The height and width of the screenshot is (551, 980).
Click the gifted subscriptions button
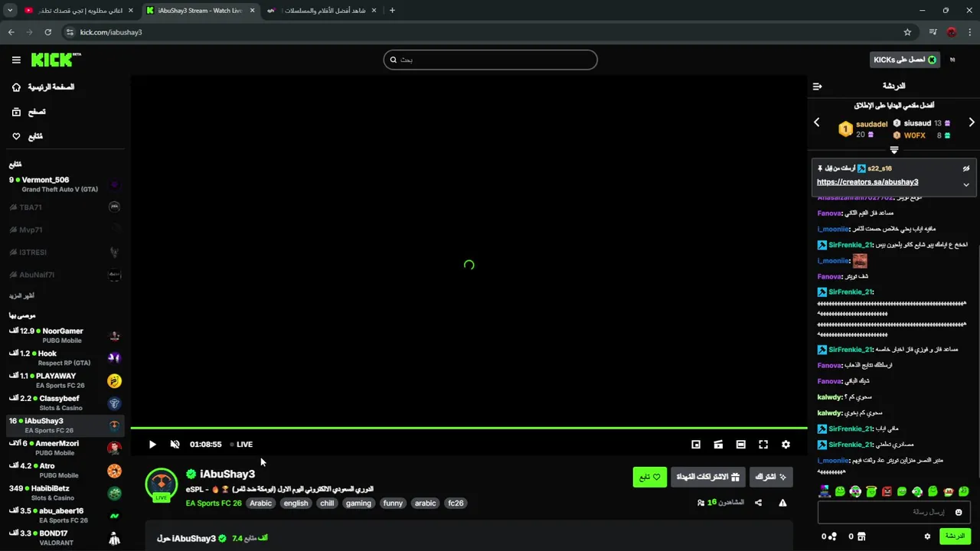pyautogui.click(x=708, y=477)
